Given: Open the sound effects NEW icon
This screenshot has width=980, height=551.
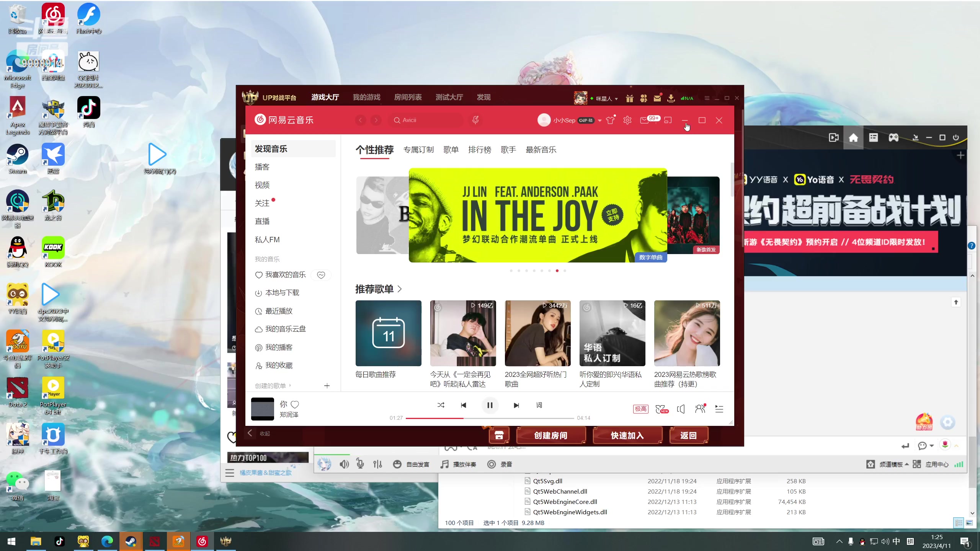Looking at the screenshot, I should [662, 409].
